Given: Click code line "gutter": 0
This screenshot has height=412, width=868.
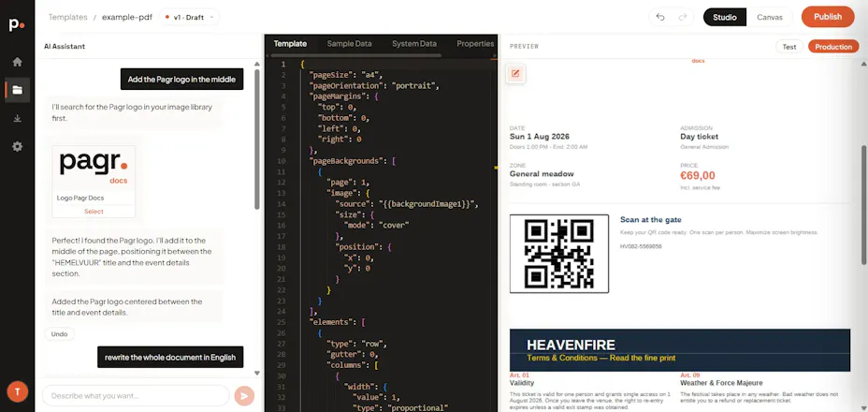Looking at the screenshot, I should pyautogui.click(x=352, y=354).
